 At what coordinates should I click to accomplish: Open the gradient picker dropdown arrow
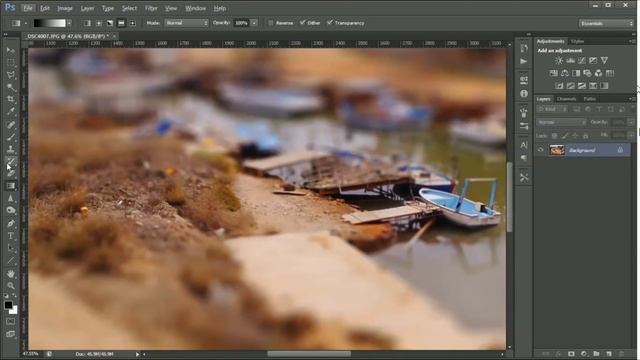[69, 23]
